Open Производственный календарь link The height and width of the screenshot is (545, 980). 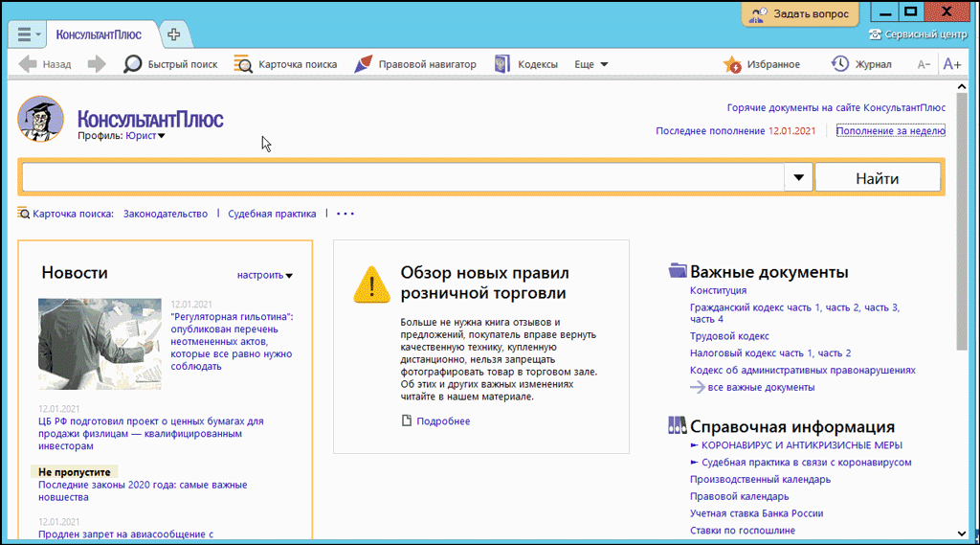(760, 479)
